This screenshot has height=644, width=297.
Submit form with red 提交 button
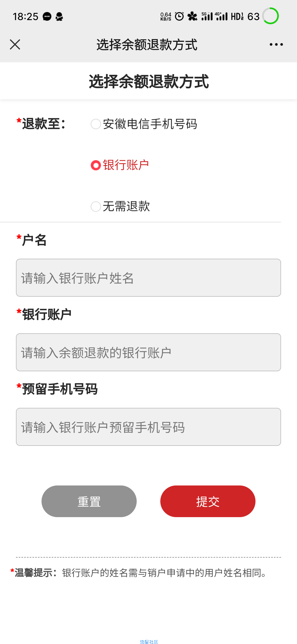[208, 501]
